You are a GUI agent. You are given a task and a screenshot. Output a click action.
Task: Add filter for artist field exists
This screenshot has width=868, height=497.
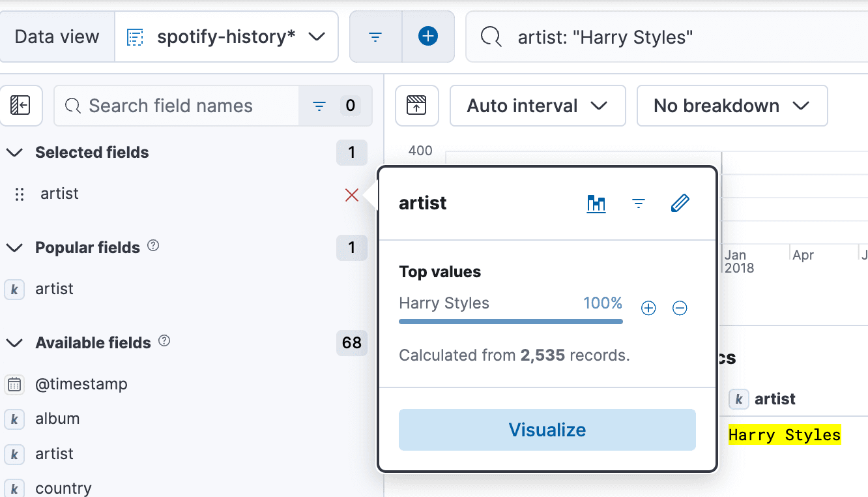click(639, 203)
